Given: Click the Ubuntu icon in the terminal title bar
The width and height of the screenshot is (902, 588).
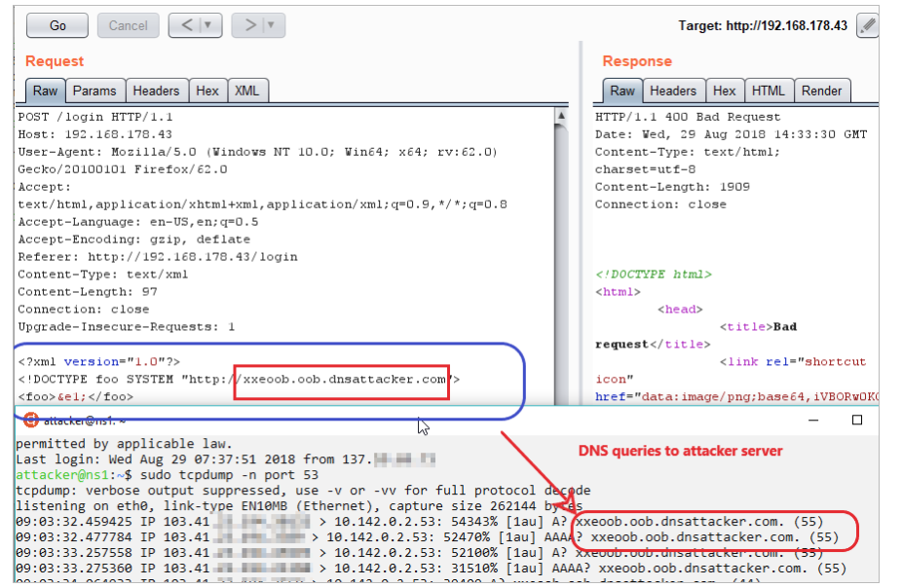Looking at the screenshot, I should (x=30, y=421).
